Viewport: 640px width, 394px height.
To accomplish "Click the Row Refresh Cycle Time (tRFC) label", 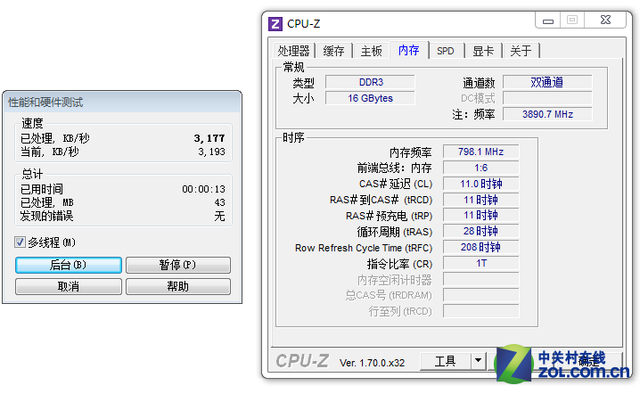I will [364, 248].
